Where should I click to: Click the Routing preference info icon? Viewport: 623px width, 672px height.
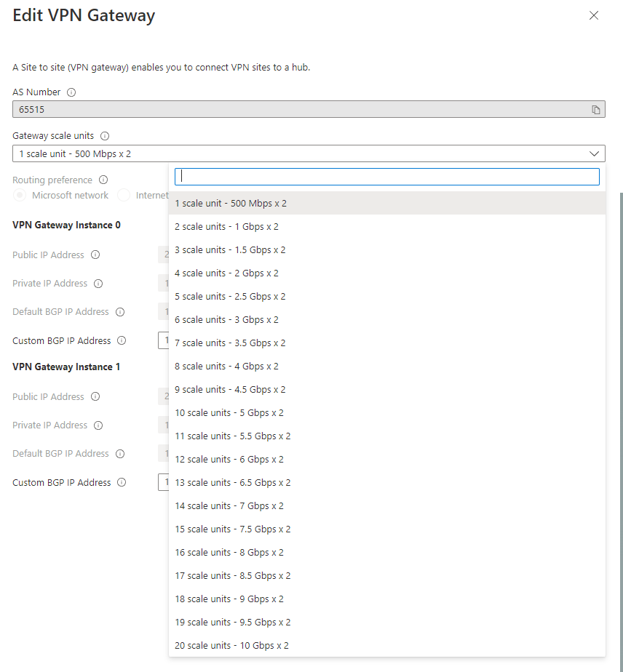coord(103,180)
